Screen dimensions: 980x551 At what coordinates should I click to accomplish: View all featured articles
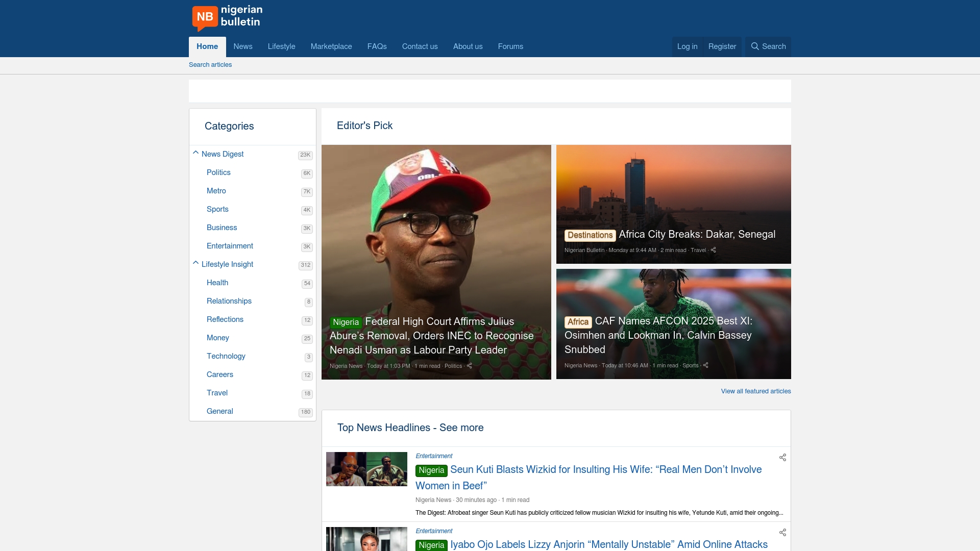coord(755,391)
